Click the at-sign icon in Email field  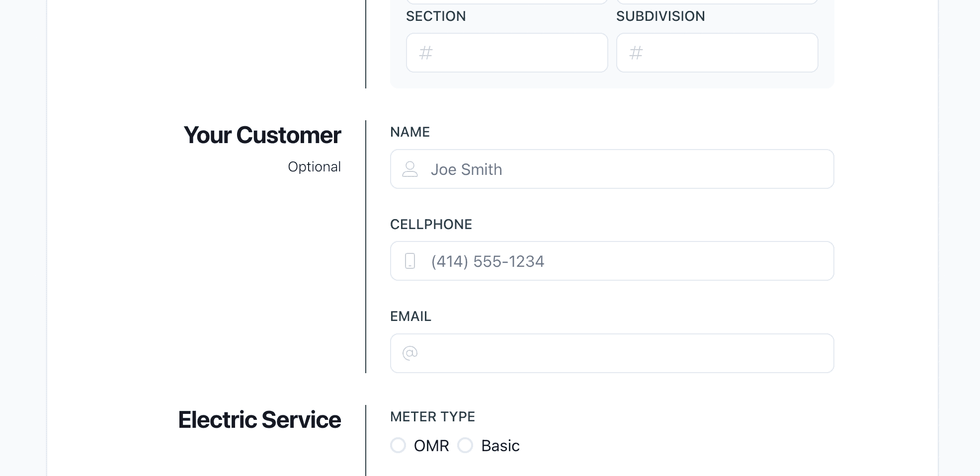[x=410, y=353]
